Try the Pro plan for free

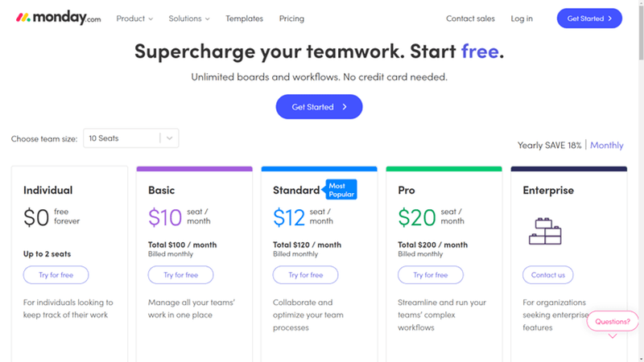click(430, 275)
